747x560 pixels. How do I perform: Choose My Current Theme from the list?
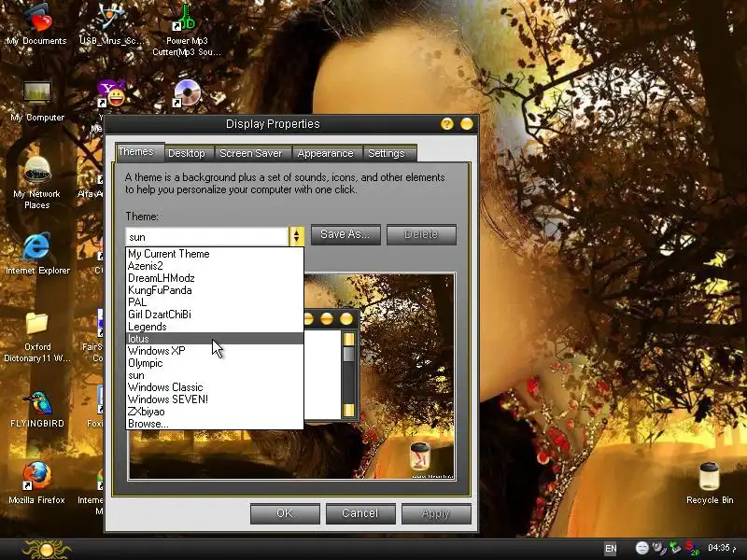[215, 254]
